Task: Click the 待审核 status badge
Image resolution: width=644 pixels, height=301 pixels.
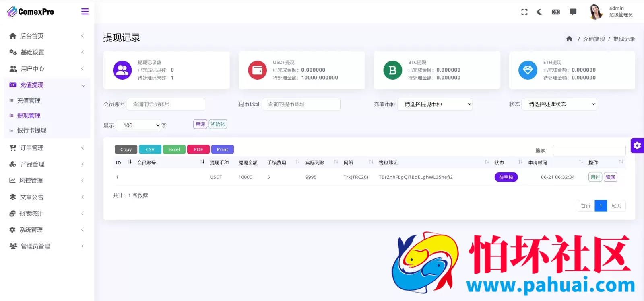Action: 506,177
